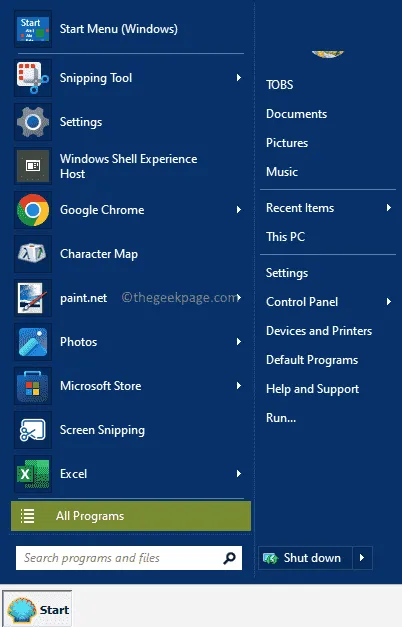Expand the Photos jump list arrow

[239, 341]
